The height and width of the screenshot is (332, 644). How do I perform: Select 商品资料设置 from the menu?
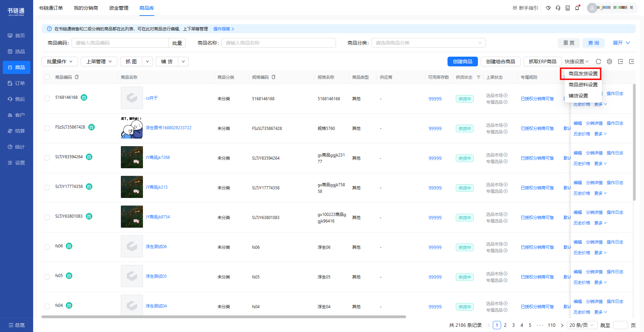583,85
